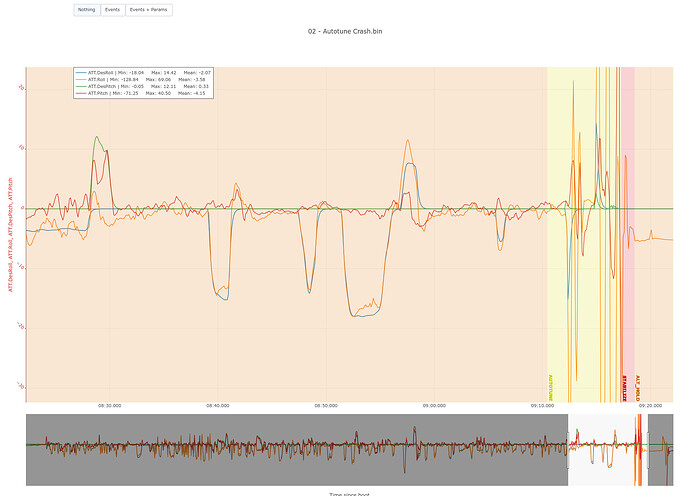Click the 08:30.000 time axis tick
The width and height of the screenshot is (690, 496).
tap(110, 406)
